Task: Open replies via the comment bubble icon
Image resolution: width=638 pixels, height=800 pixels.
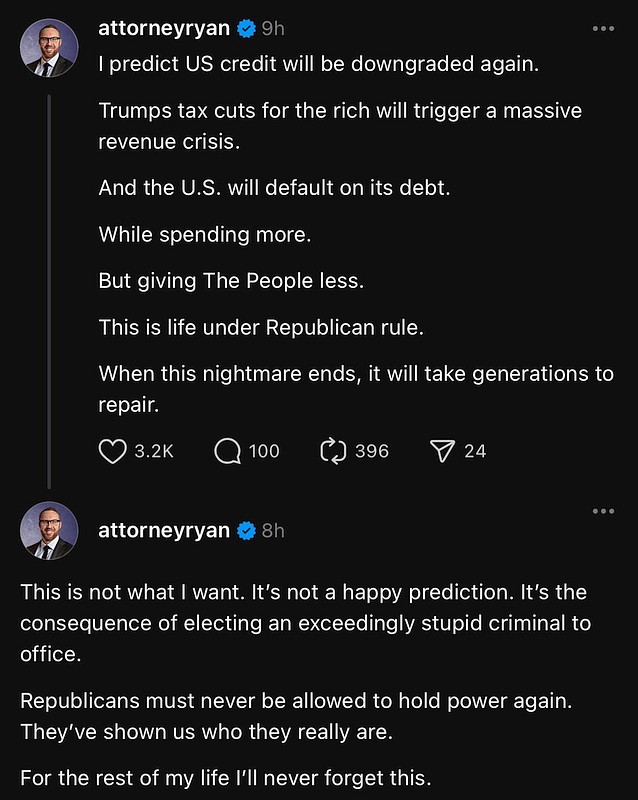Action: coord(228,451)
